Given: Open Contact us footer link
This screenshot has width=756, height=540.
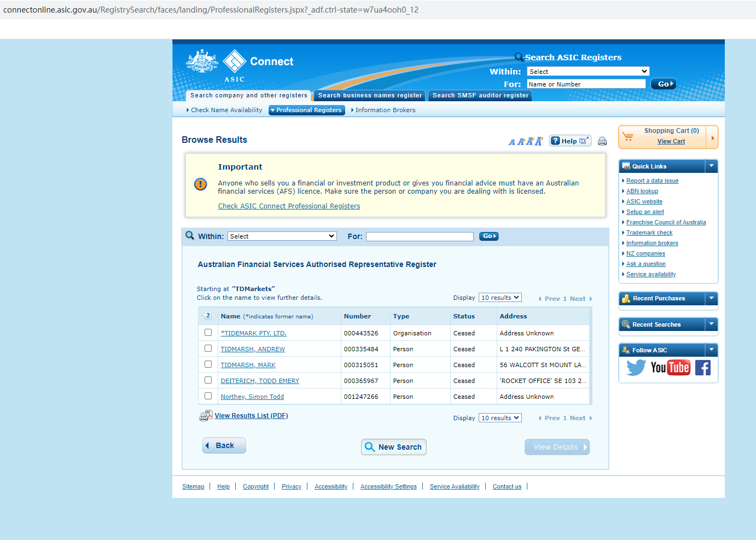Looking at the screenshot, I should tap(507, 486).
